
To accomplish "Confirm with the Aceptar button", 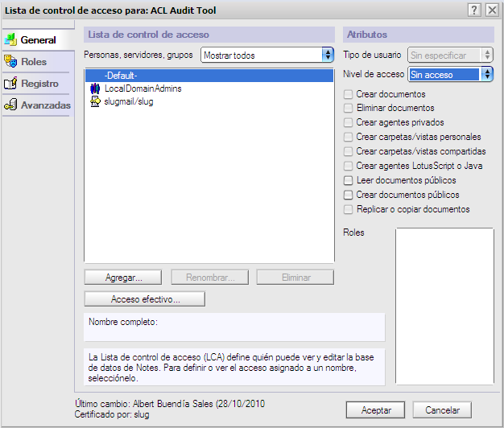I will coord(375,410).
